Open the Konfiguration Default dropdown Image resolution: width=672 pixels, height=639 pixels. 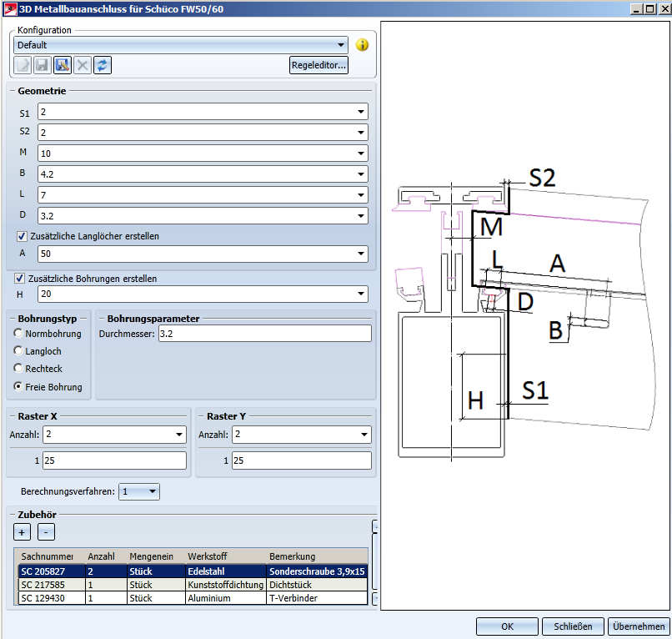click(x=341, y=45)
